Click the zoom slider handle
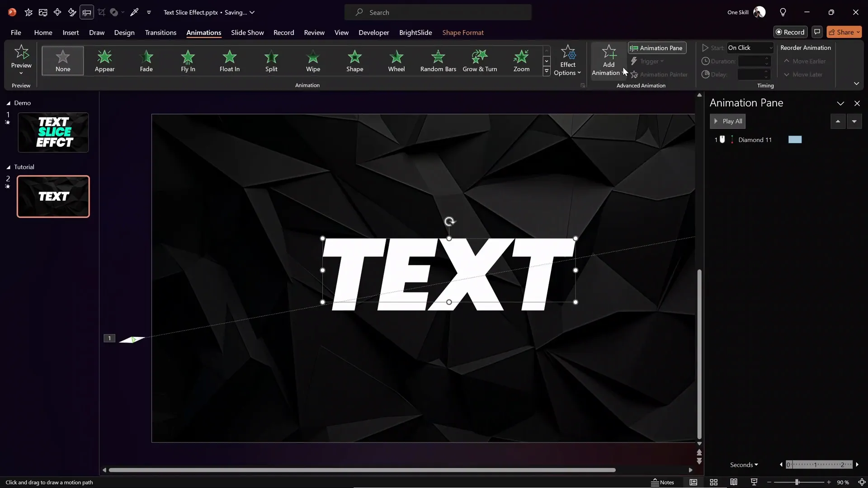This screenshot has height=488, width=868. click(x=797, y=482)
